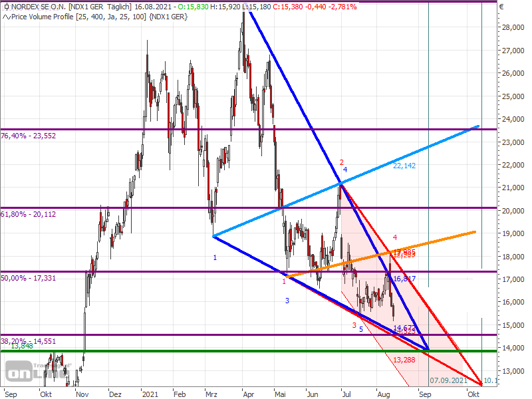The image size is (532, 399).
Task: Click the light blue 22,142 trendline label
Action: 404,166
